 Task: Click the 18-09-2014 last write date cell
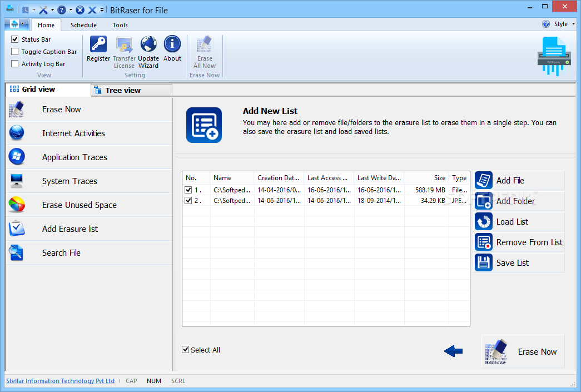pyautogui.click(x=379, y=200)
